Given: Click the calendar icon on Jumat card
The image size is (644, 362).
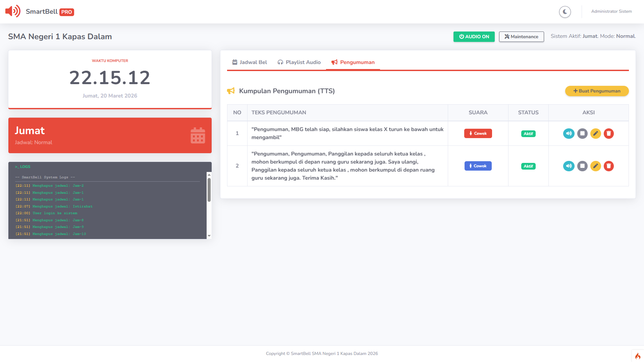Looking at the screenshot, I should pos(198,135).
